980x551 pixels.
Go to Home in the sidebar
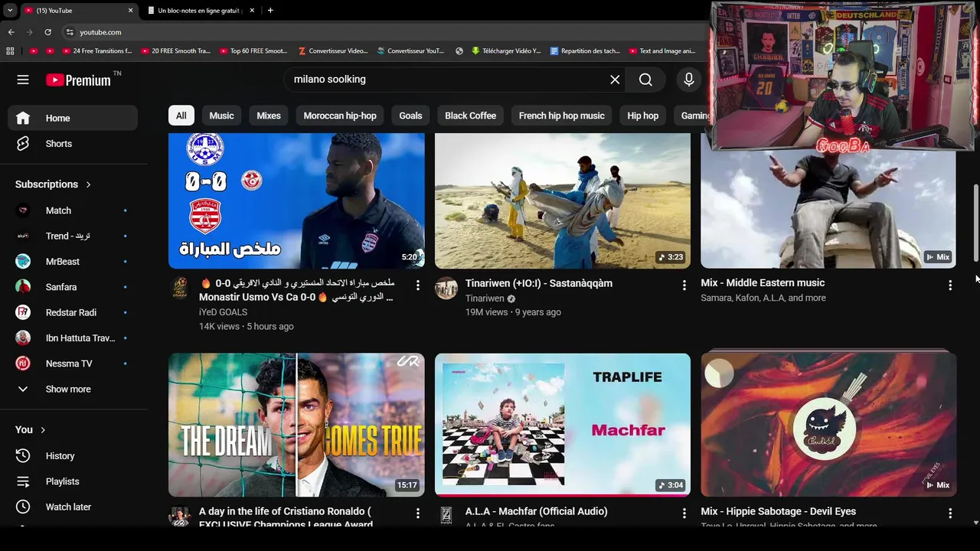73,118
